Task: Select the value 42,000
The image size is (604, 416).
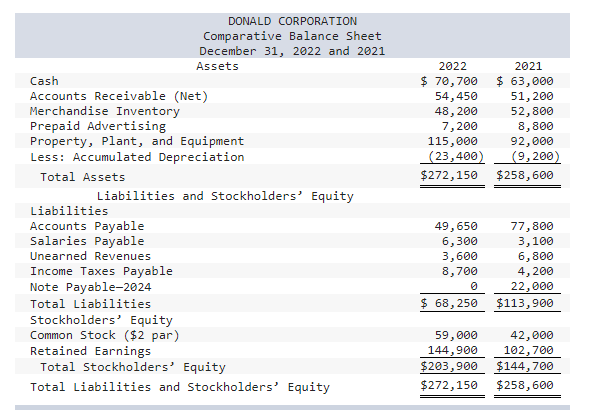Action: pyautogui.click(x=532, y=335)
